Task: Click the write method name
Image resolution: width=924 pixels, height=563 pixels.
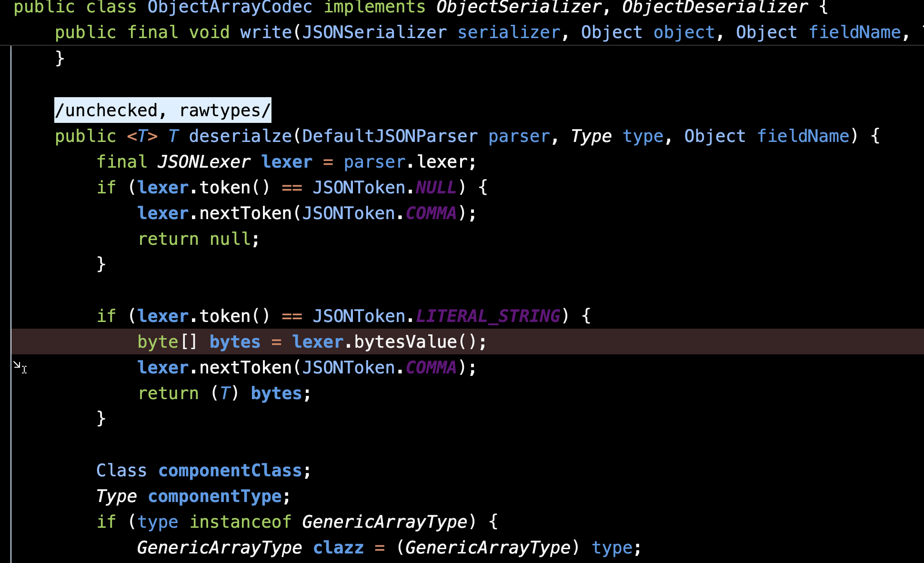Action: (266, 32)
